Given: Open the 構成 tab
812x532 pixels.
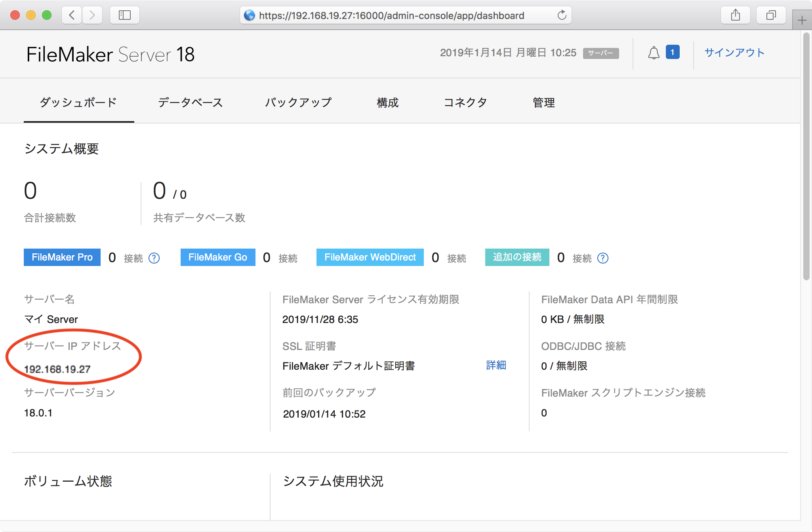Looking at the screenshot, I should pos(388,103).
